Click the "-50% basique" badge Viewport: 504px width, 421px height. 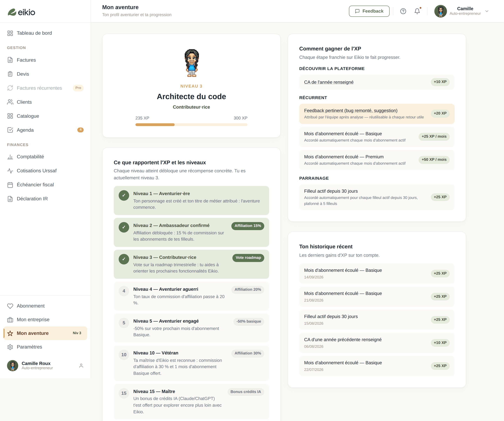click(x=249, y=322)
